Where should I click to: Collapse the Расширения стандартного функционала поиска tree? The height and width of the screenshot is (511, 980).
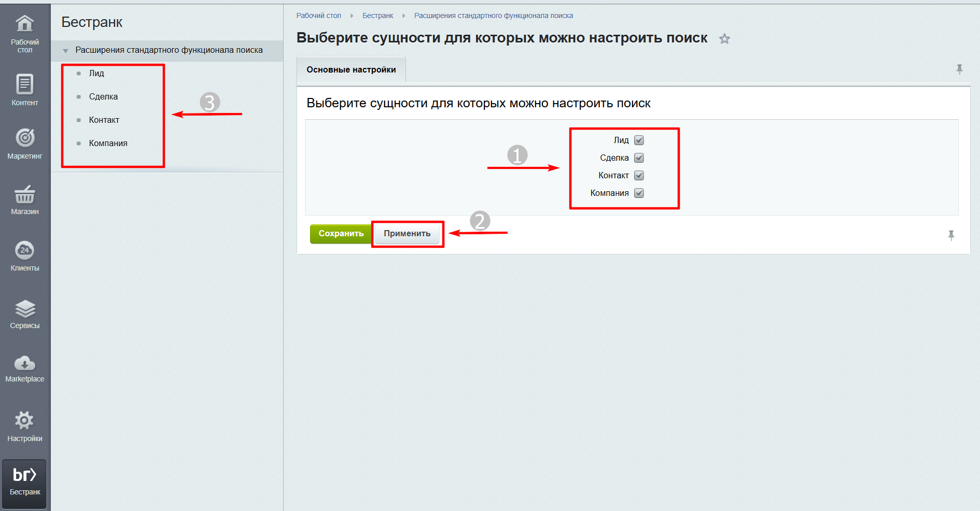point(66,51)
